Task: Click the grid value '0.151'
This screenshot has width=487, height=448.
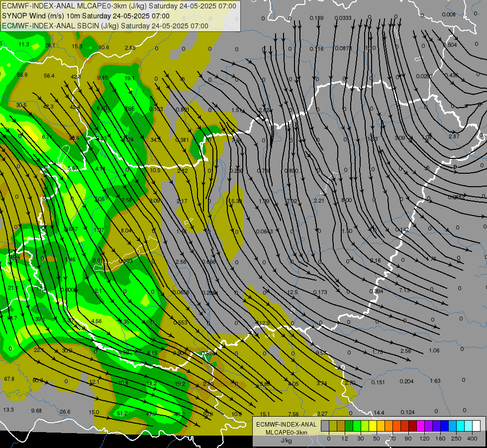Action: 378,382
